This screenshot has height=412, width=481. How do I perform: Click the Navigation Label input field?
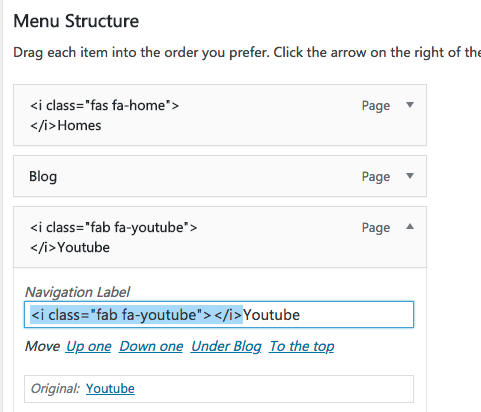click(x=219, y=315)
